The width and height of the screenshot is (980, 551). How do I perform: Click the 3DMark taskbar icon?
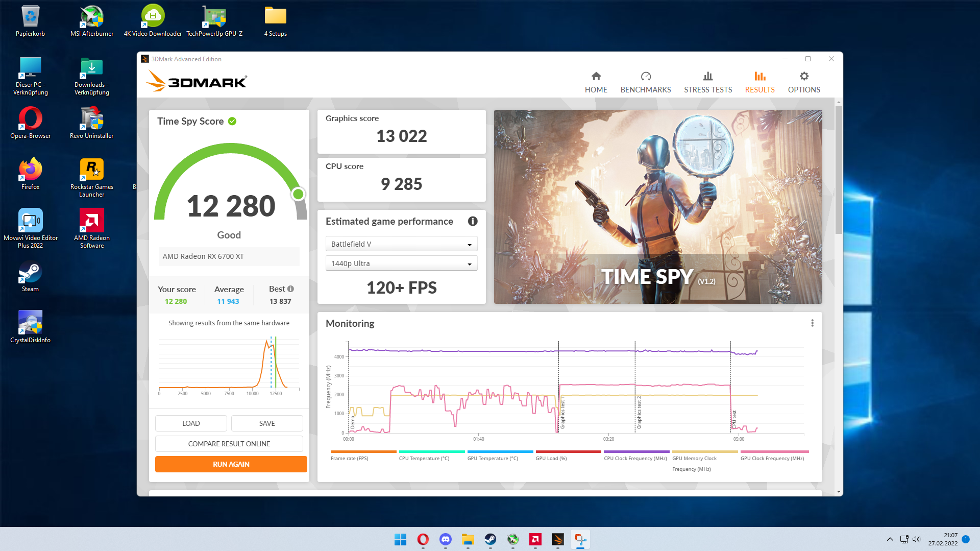pyautogui.click(x=558, y=539)
